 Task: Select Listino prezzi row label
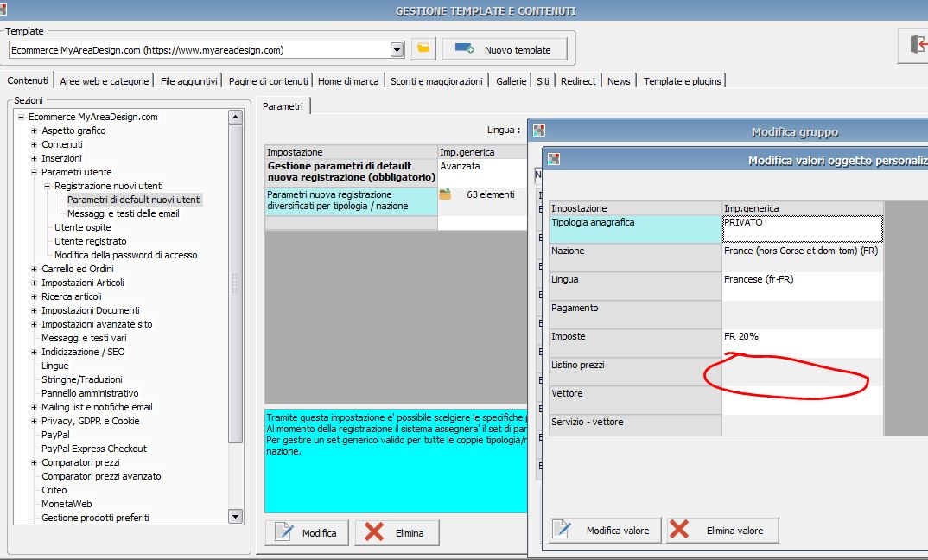[x=635, y=372]
